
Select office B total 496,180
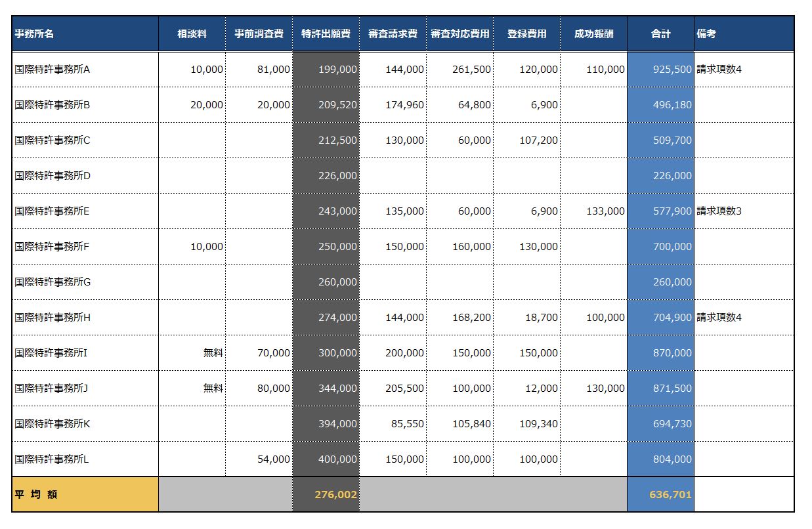[660, 105]
